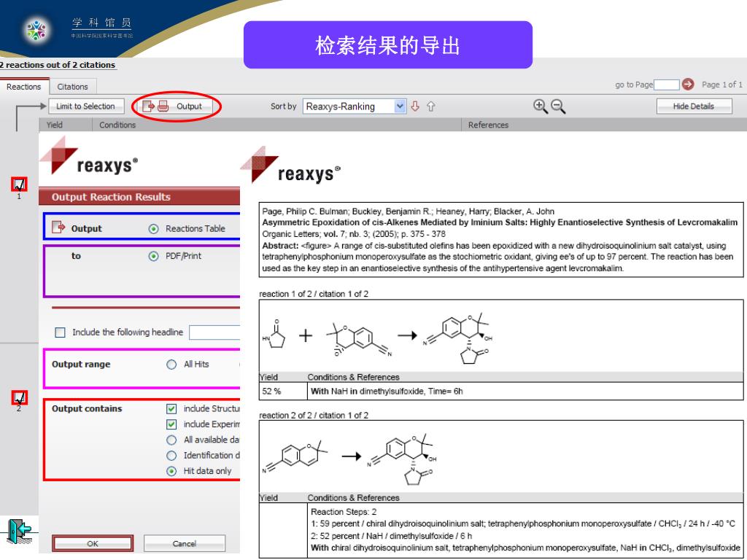Click the reaction 2 scheme structure image
This screenshot has width=747, height=560.
[349, 458]
